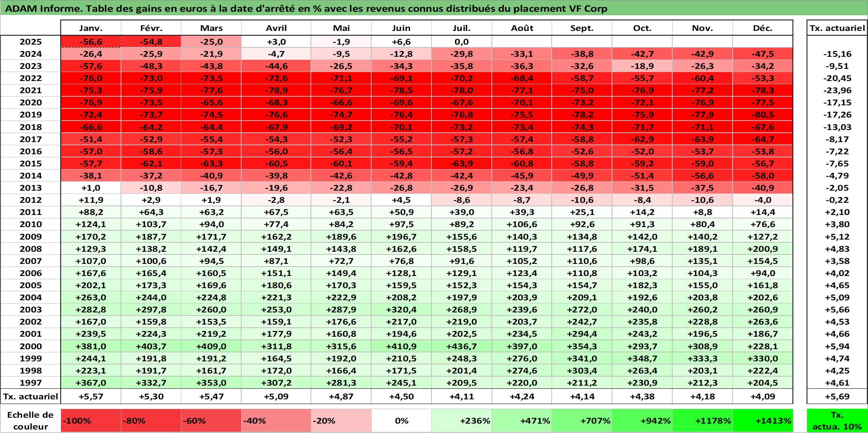Select the 1997 year row label
The height and width of the screenshot is (433, 868).
31,382
